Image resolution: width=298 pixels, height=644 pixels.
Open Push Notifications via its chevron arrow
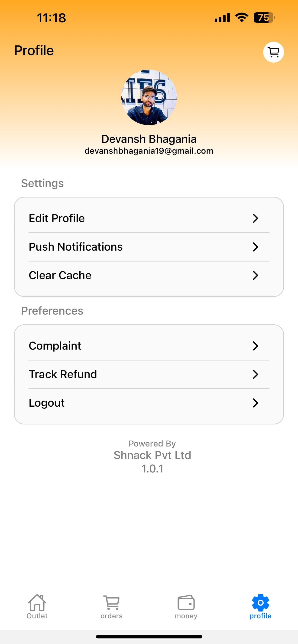click(255, 247)
